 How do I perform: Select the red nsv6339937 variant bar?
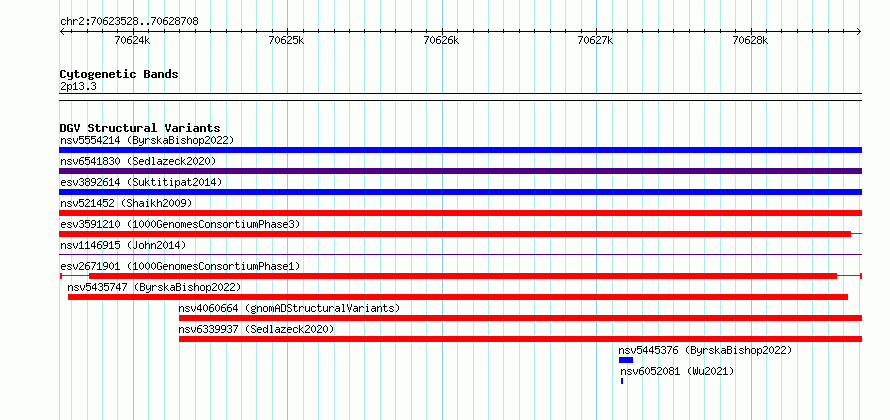pos(520,339)
